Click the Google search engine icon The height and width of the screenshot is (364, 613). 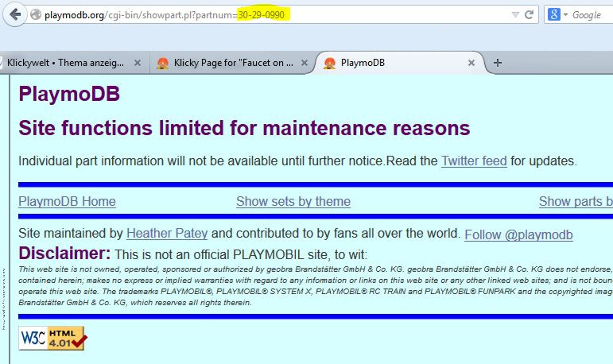click(x=553, y=15)
